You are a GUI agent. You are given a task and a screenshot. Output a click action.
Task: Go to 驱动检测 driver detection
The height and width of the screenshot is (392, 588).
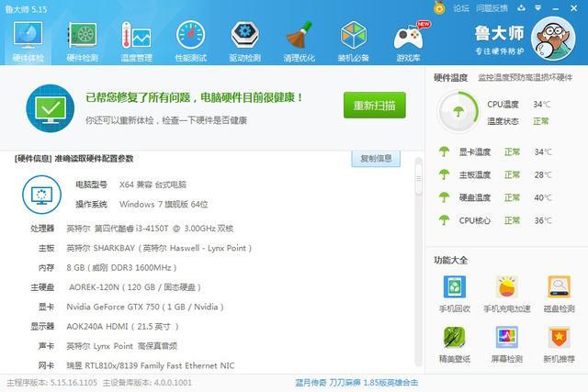click(244, 40)
